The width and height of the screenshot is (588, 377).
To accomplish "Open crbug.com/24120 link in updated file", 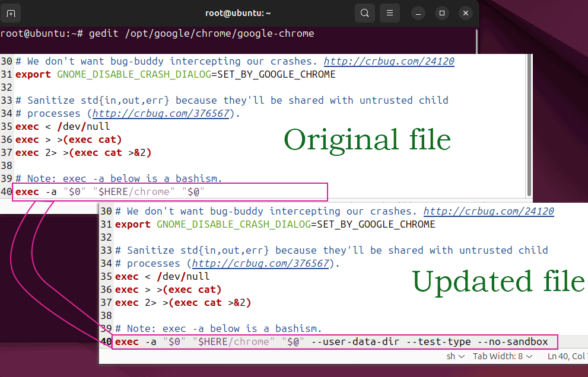I will [x=489, y=211].
